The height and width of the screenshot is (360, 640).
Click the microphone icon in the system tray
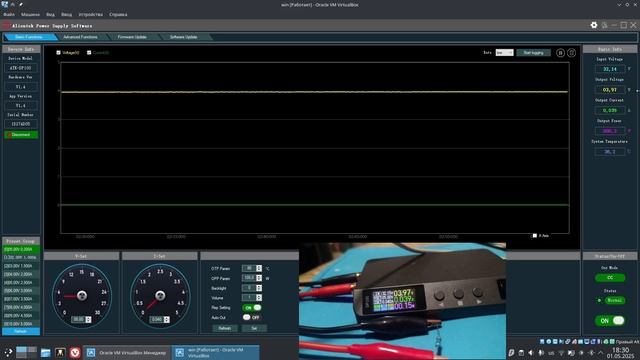coord(541,353)
